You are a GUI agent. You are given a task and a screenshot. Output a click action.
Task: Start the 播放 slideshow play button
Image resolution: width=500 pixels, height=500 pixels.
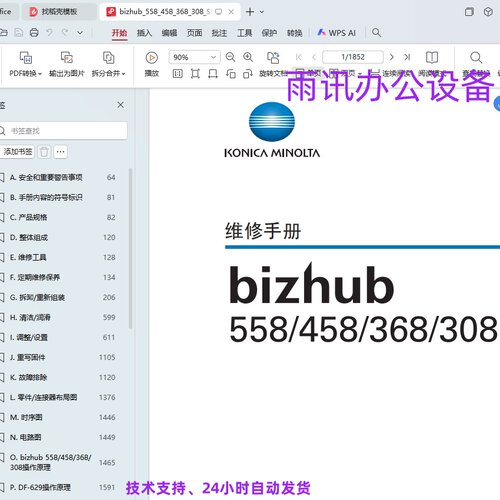152,58
